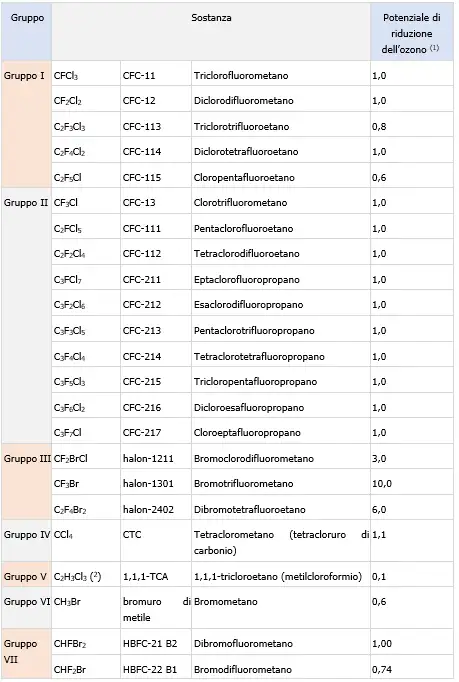Click the Gruppo III label
Screen dimensions: 459x682
(27, 458)
